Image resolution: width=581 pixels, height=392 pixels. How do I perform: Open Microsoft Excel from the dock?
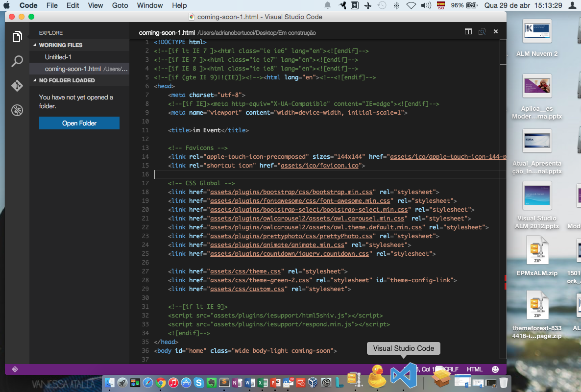[263, 383]
